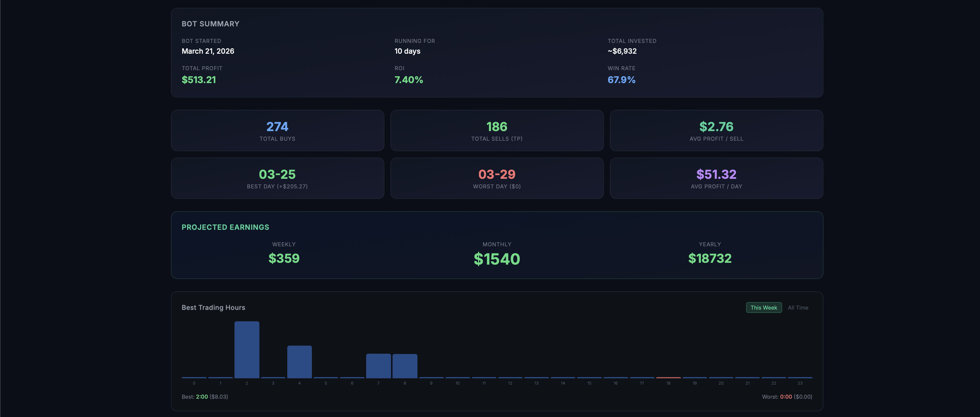Click the Worst 0:00 hour label

point(786,397)
